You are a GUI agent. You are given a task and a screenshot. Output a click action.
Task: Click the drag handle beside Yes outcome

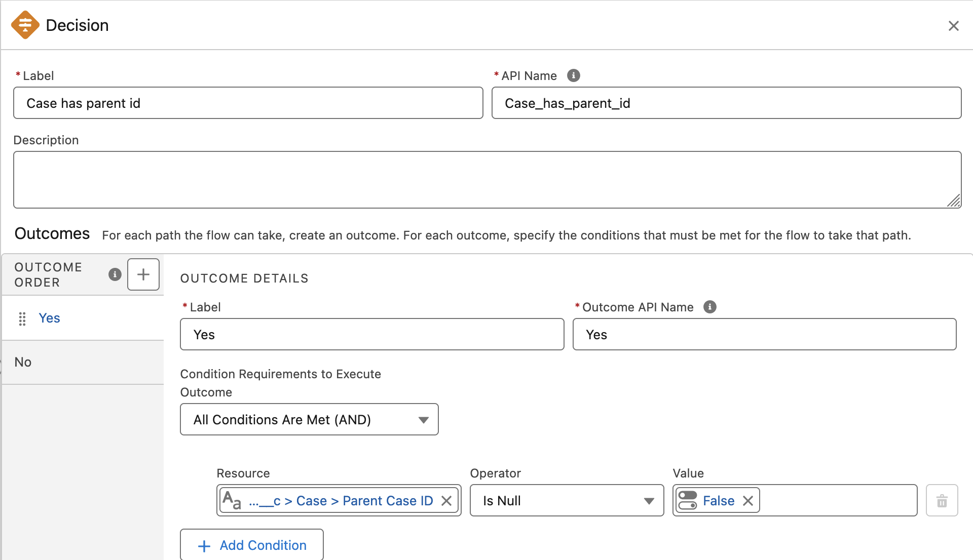22,318
